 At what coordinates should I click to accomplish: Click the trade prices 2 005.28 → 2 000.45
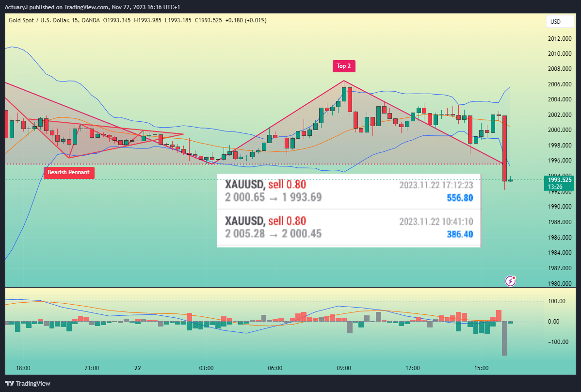273,233
